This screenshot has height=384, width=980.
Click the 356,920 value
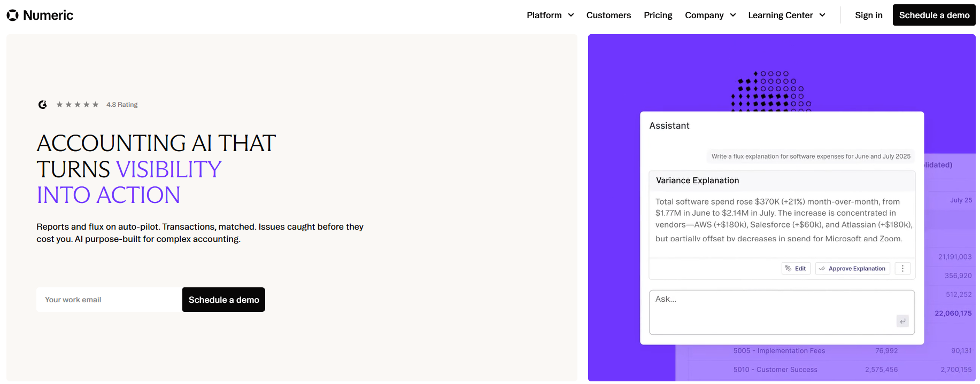coord(958,276)
